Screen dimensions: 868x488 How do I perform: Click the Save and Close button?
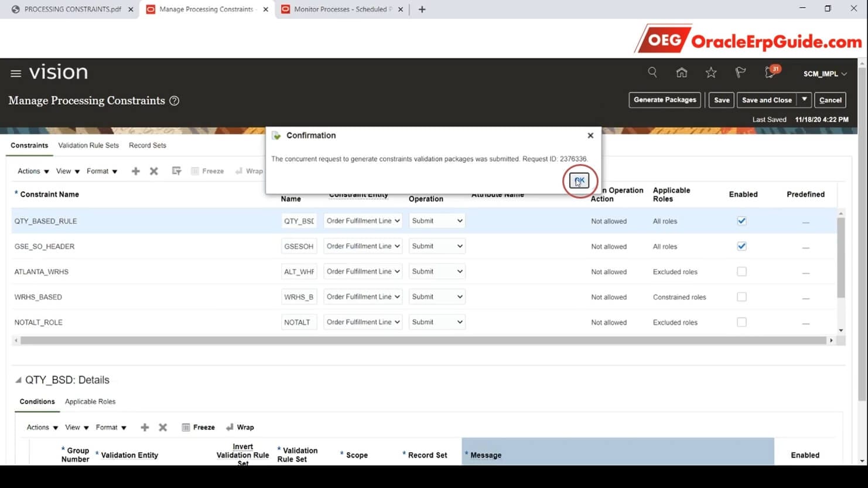click(767, 100)
